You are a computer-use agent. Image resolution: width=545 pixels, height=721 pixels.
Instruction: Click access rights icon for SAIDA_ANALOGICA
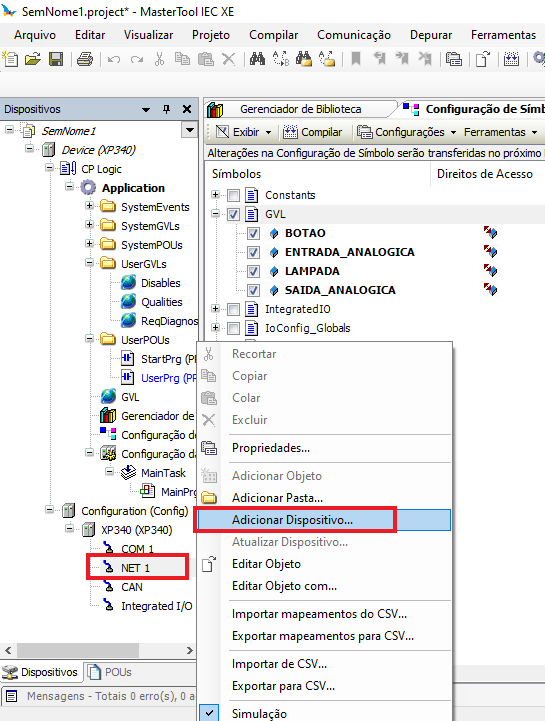(x=490, y=290)
